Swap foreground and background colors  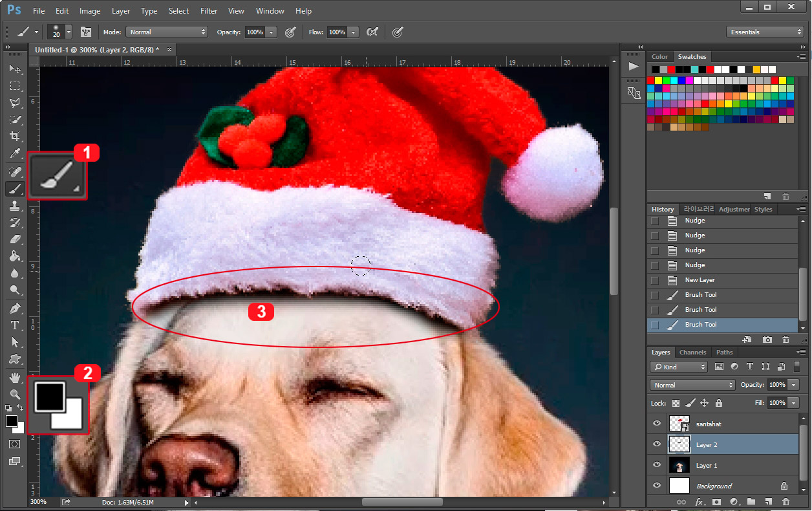point(21,408)
